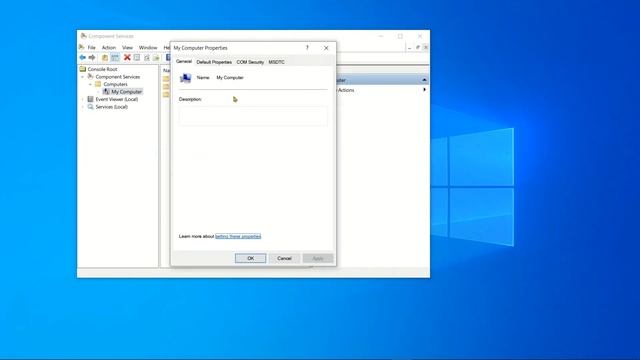Viewport: 640px width, 360px height.
Task: Open the Window menu
Action: pyautogui.click(x=148, y=48)
